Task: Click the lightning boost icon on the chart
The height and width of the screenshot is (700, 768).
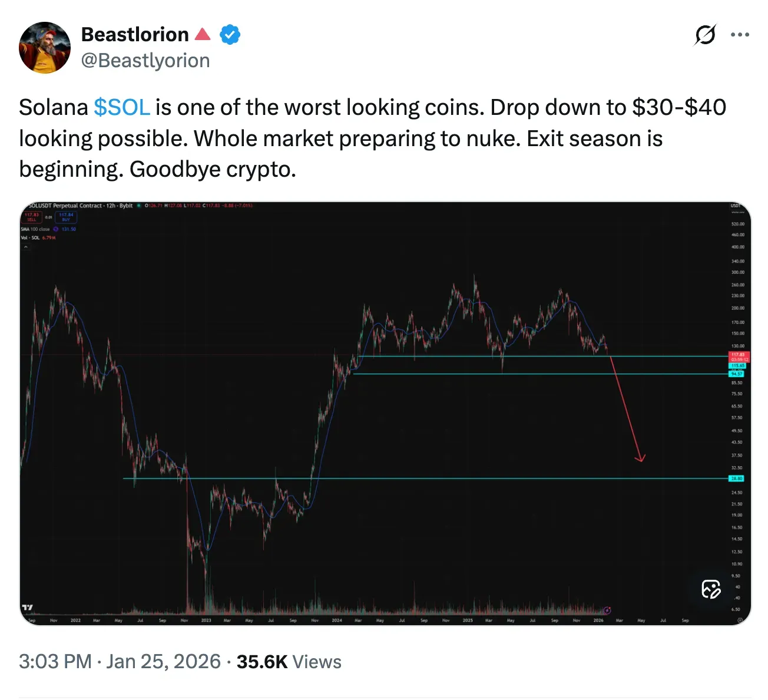Action: pos(607,609)
